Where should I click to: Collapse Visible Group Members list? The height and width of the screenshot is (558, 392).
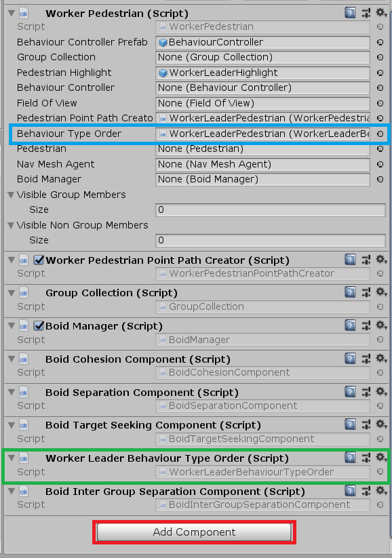click(11, 195)
